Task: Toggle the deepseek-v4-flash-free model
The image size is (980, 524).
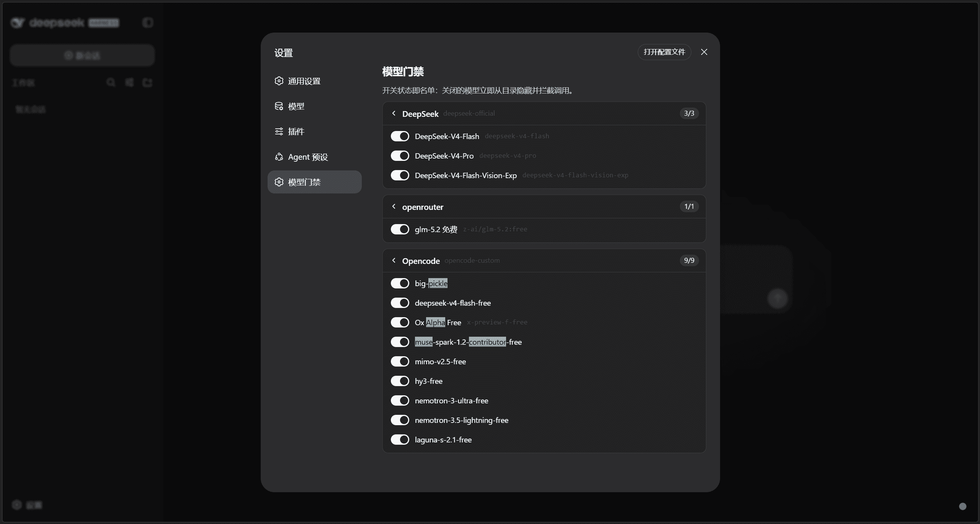Action: click(400, 303)
